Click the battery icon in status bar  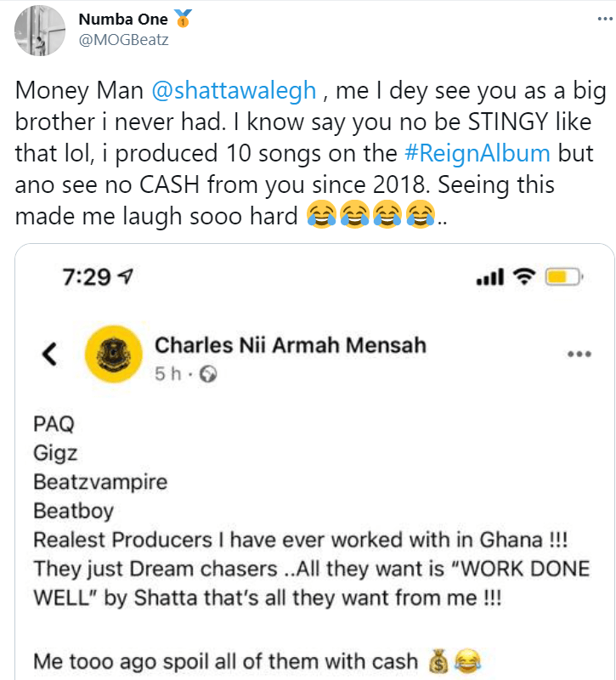click(564, 277)
